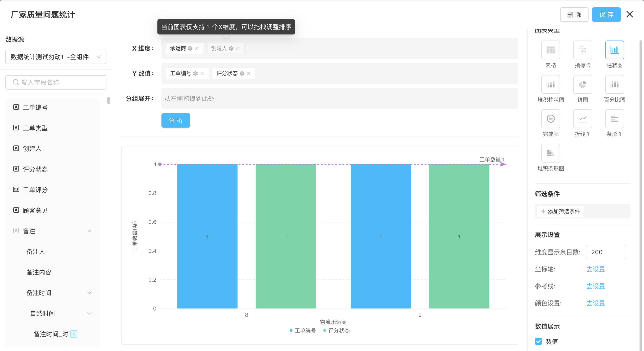Click the X badge beside 备注时间_时

[74, 334]
